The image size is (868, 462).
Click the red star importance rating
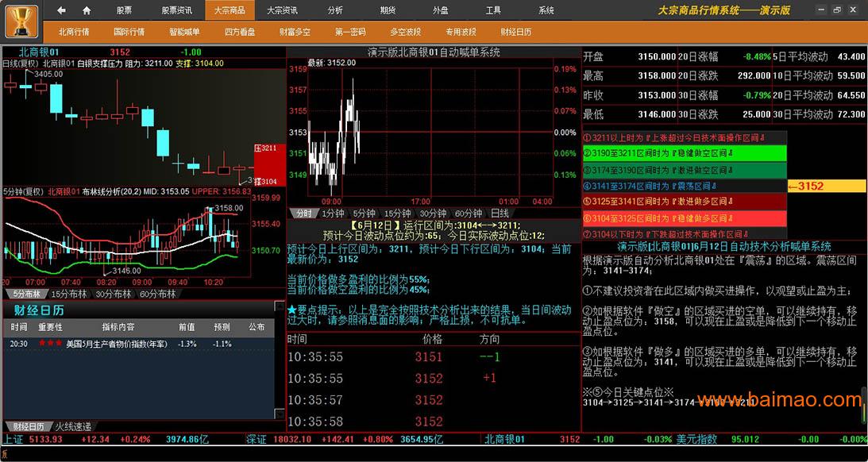point(51,344)
